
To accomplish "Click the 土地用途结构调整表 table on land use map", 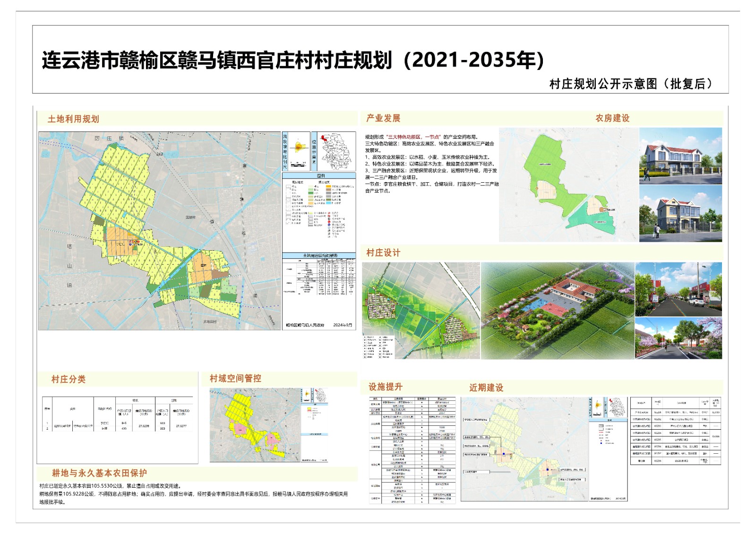I will click(319, 274).
